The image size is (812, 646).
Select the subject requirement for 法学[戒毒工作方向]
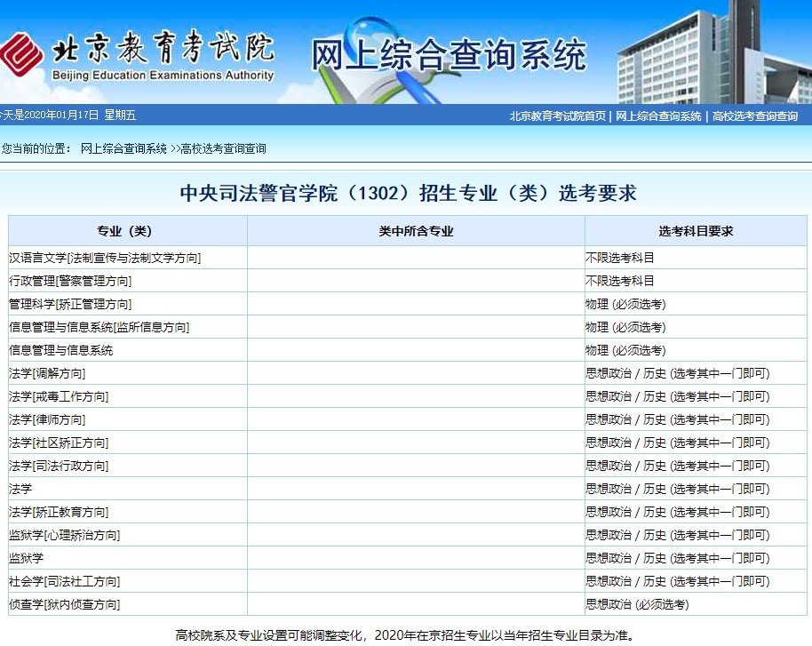tap(678, 397)
